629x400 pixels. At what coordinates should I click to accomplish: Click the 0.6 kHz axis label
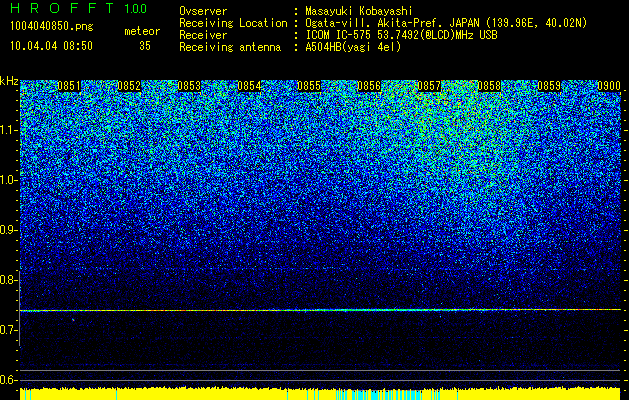[x=9, y=380]
